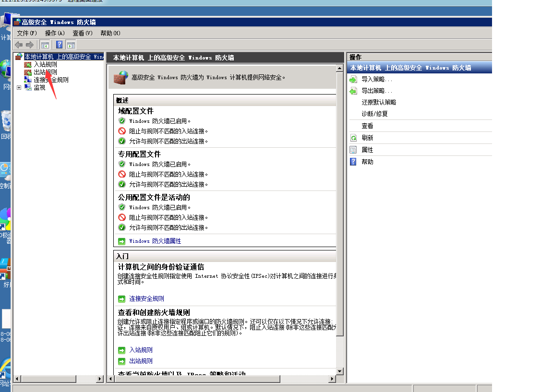Click 导入策略... in the actions pane

[x=377, y=79]
